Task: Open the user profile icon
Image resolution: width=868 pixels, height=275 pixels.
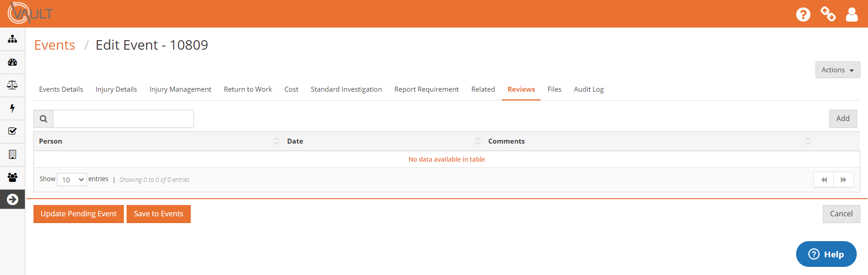Action: coord(852,14)
